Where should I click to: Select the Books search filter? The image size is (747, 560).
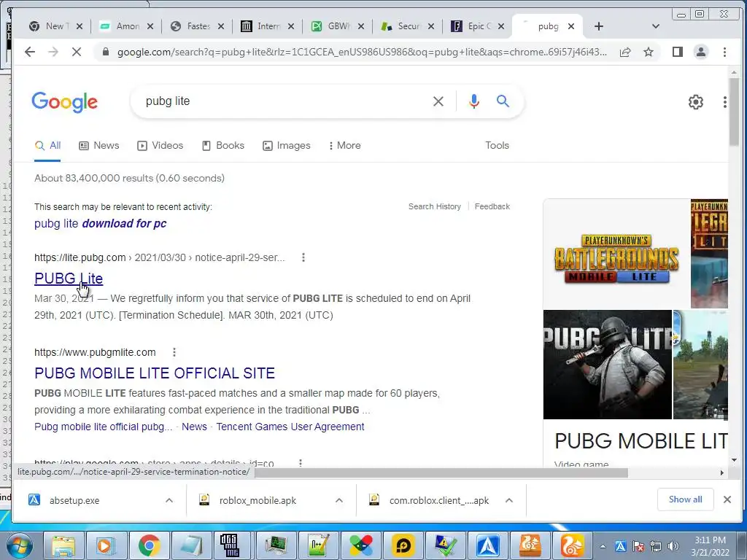point(223,146)
